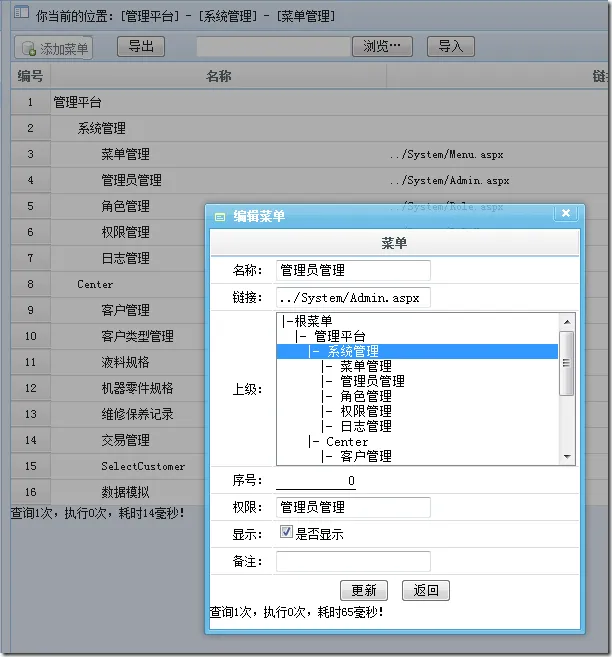
Task: Toggle the 是否显示 checkbox
Action: [x=286, y=532]
